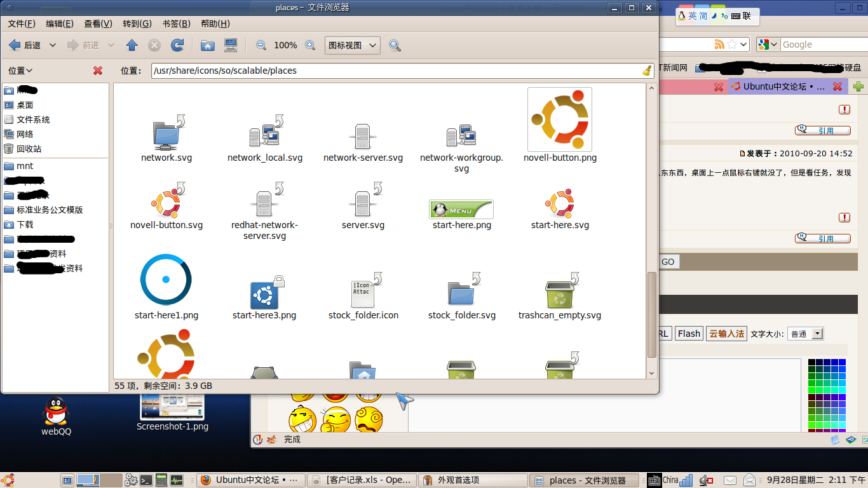Switch to 客户记录.xls window in taskbar
The height and width of the screenshot is (488, 868).
(362, 480)
